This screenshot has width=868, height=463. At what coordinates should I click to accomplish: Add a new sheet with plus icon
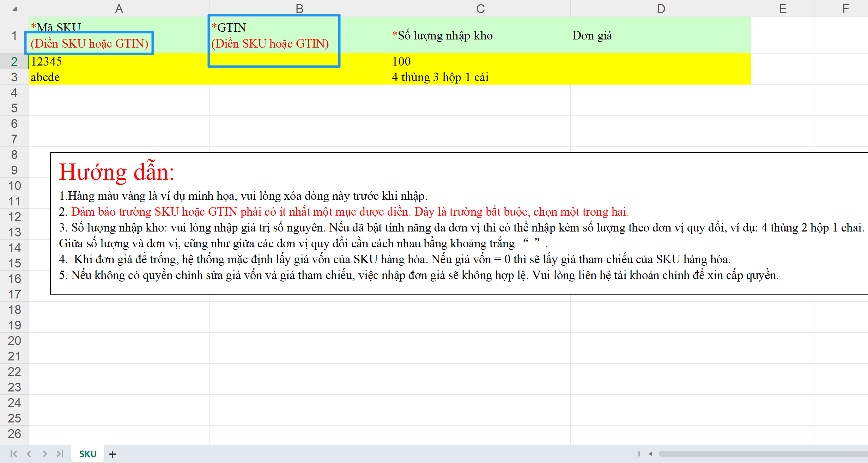[113, 454]
